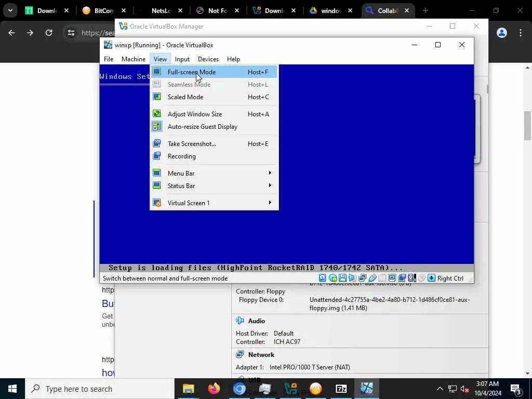Click the hard disk indicator in VM status bar
The height and width of the screenshot is (399, 532).
coord(322,278)
